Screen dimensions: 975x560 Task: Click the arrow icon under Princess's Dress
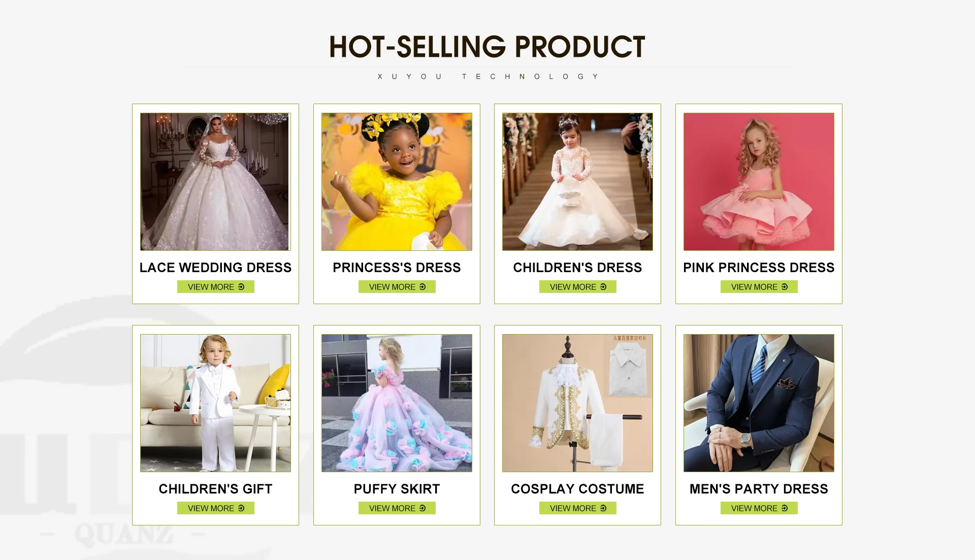(422, 287)
